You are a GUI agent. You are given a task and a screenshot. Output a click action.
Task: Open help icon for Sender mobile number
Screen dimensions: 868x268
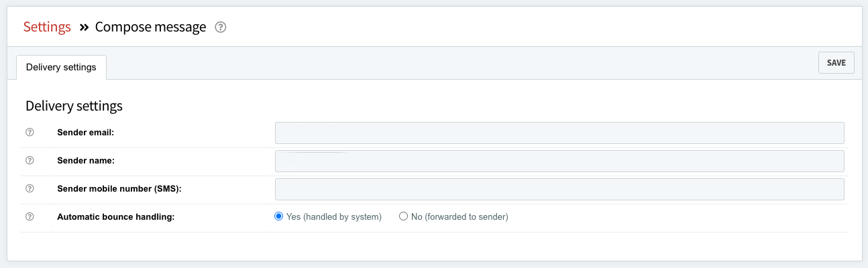click(x=30, y=189)
